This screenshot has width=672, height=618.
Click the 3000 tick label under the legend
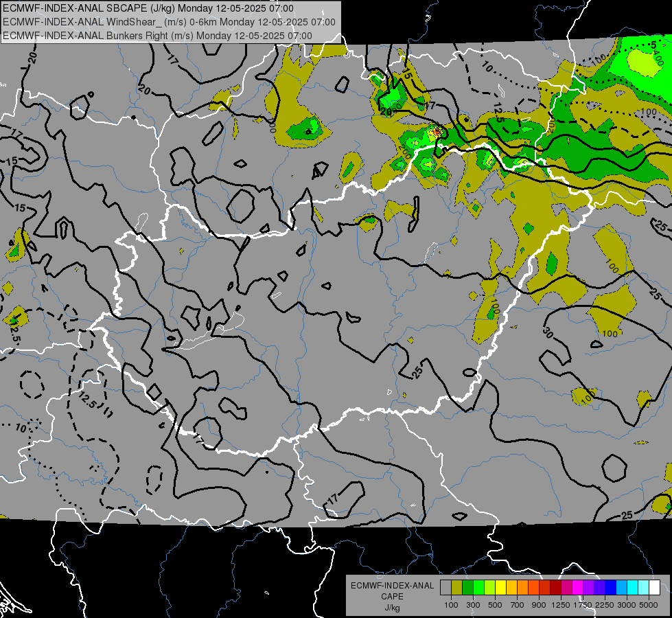627,605
